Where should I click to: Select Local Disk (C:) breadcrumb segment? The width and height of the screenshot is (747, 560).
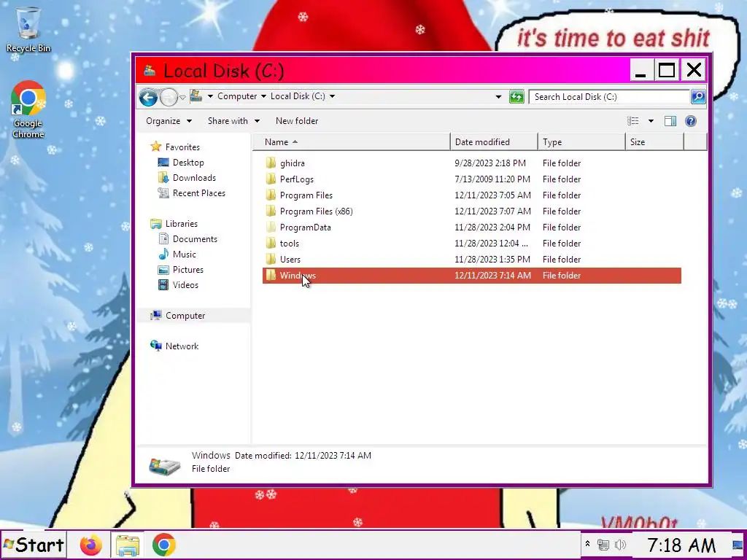pos(298,96)
